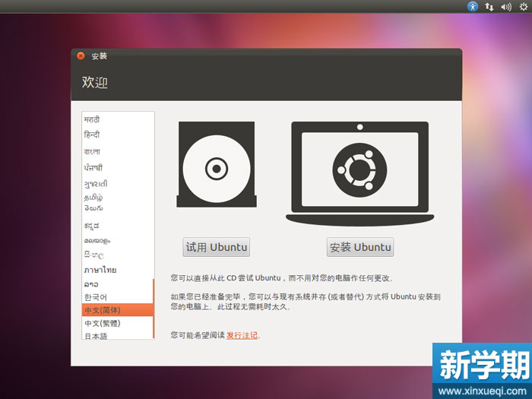
Task: Select 中文(简体) in the language list
Action: [117, 310]
